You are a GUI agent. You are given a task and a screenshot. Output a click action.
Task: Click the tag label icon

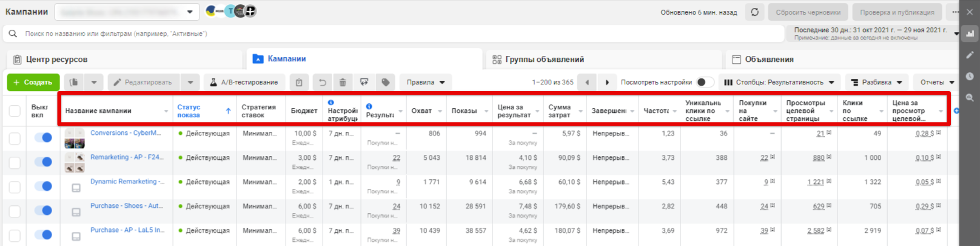[x=385, y=83]
